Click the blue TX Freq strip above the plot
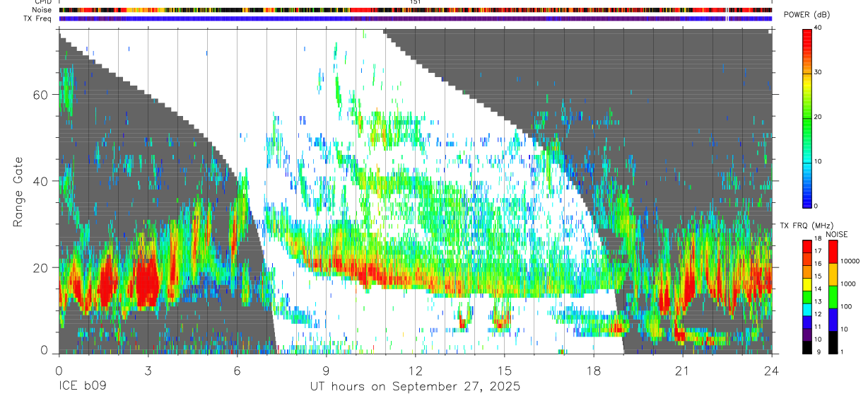This screenshot has width=868, height=401. tap(415, 18)
